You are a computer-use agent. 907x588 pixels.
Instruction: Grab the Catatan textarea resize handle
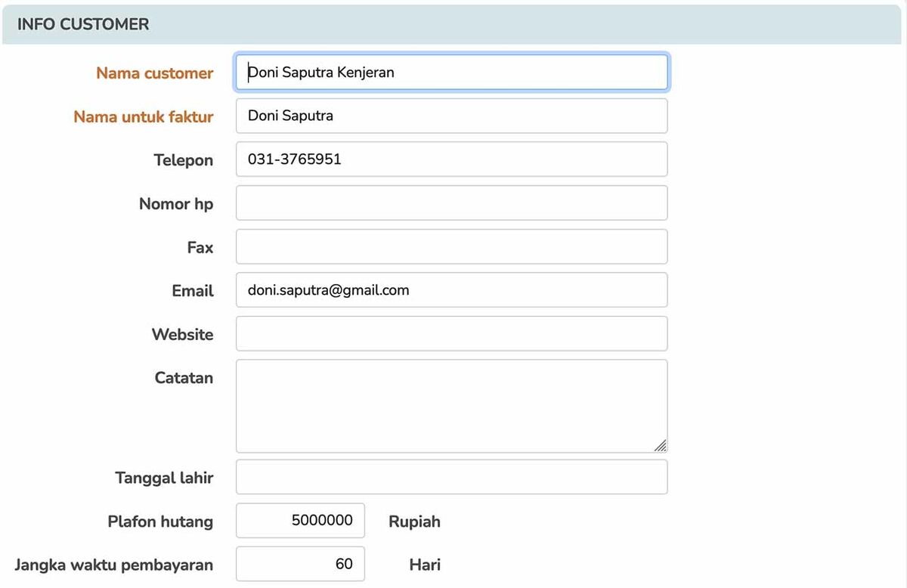pyautogui.click(x=661, y=446)
